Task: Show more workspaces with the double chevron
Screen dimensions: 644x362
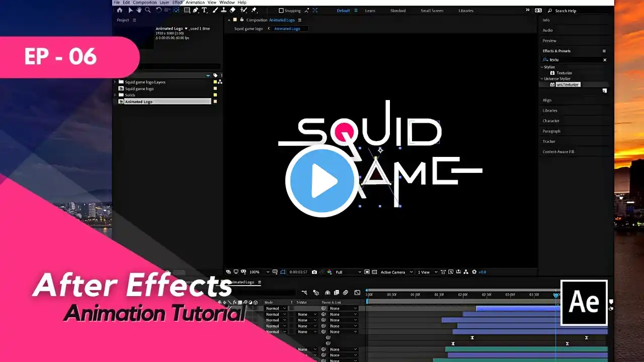Action: click(x=528, y=10)
